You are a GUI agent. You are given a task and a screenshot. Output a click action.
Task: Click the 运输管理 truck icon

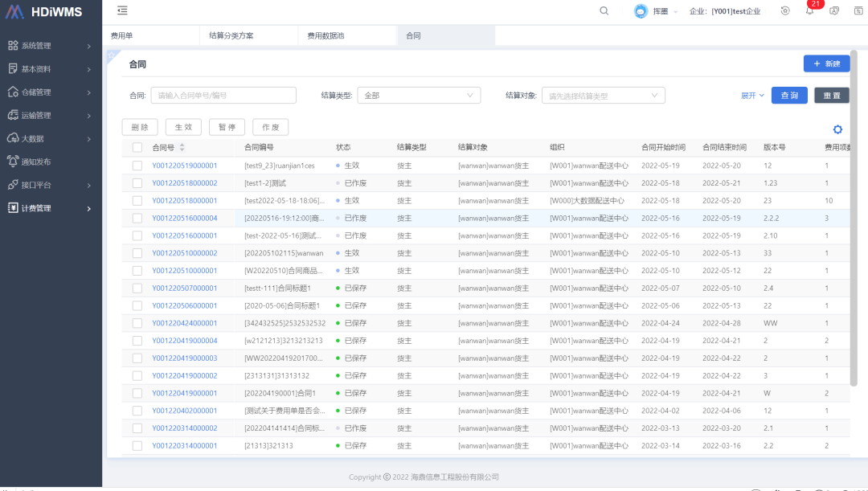(13, 115)
